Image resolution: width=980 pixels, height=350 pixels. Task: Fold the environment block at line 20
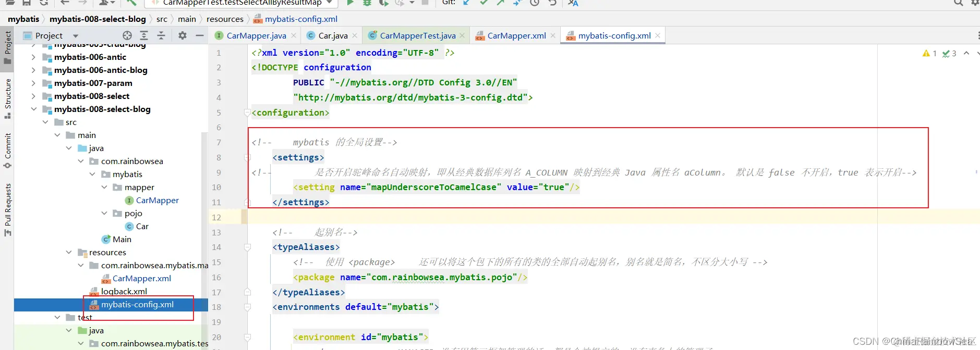click(x=247, y=337)
